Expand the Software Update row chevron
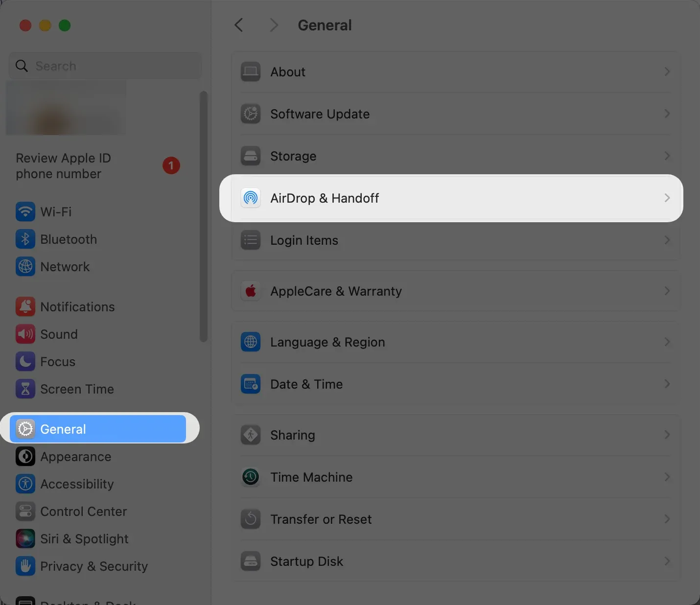The image size is (700, 605). tap(667, 114)
